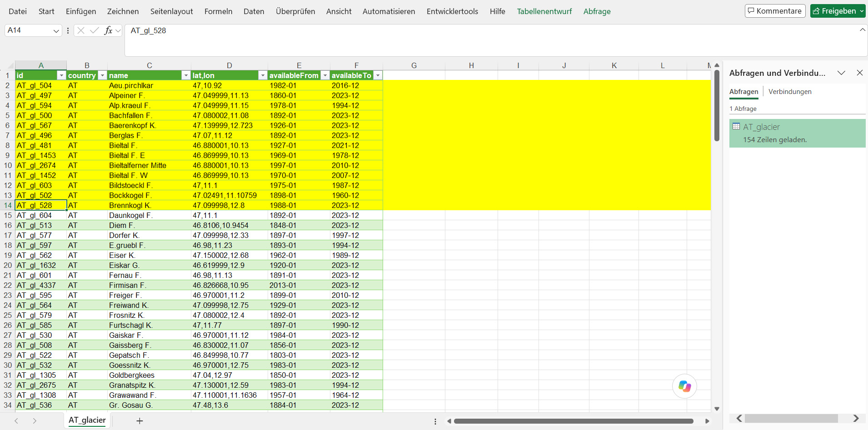Open the Tabellenentwurf ribbon tab
This screenshot has width=868, height=430.
click(544, 11)
